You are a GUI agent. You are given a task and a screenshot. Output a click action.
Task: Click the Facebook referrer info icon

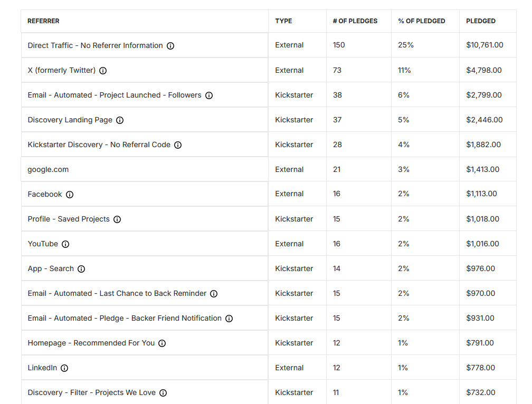70,195
